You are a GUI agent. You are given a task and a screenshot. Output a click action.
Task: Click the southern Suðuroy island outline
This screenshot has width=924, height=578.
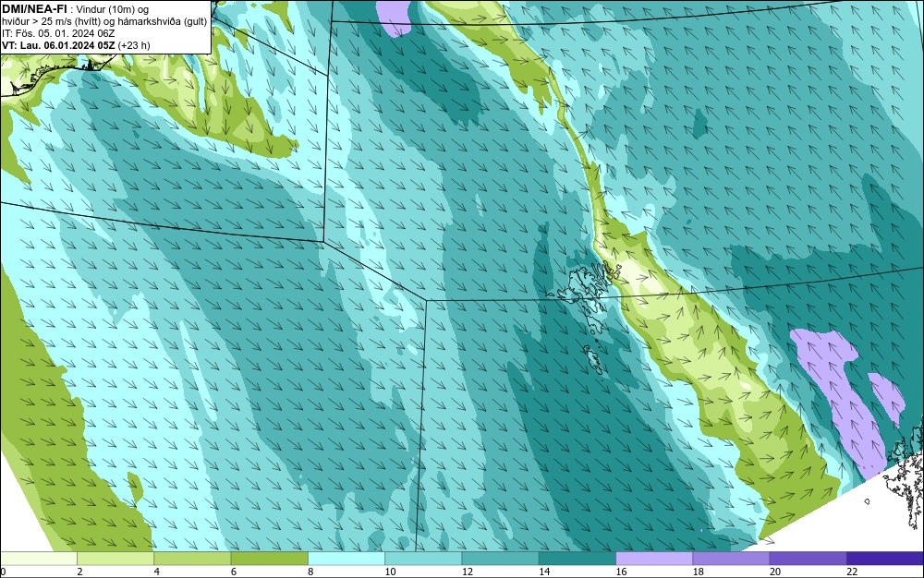point(593,360)
